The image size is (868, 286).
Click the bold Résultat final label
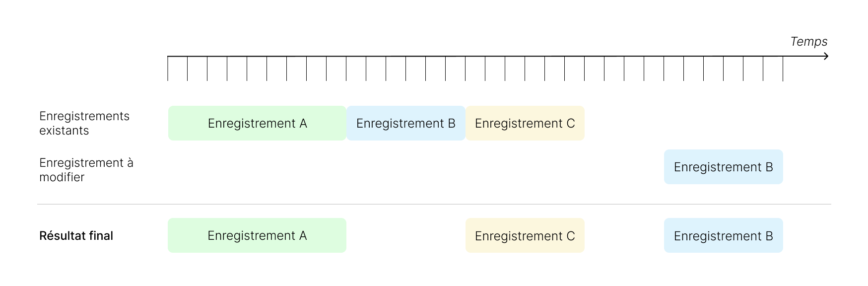point(76,235)
